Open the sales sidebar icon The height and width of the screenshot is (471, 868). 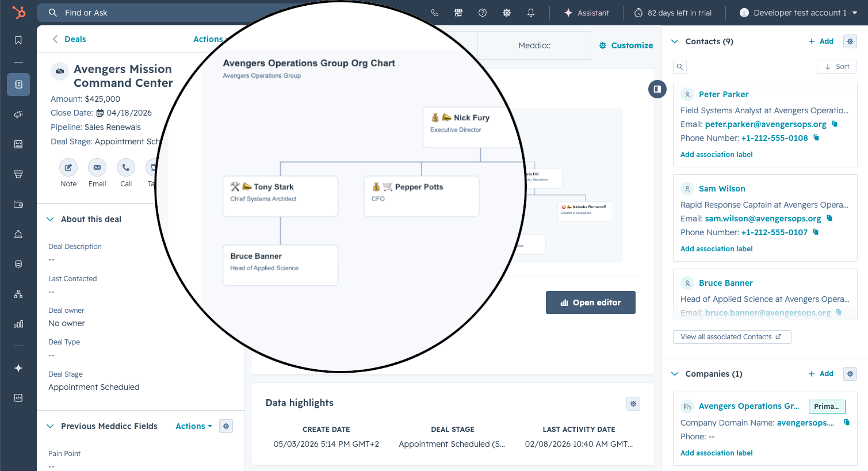coord(18,174)
